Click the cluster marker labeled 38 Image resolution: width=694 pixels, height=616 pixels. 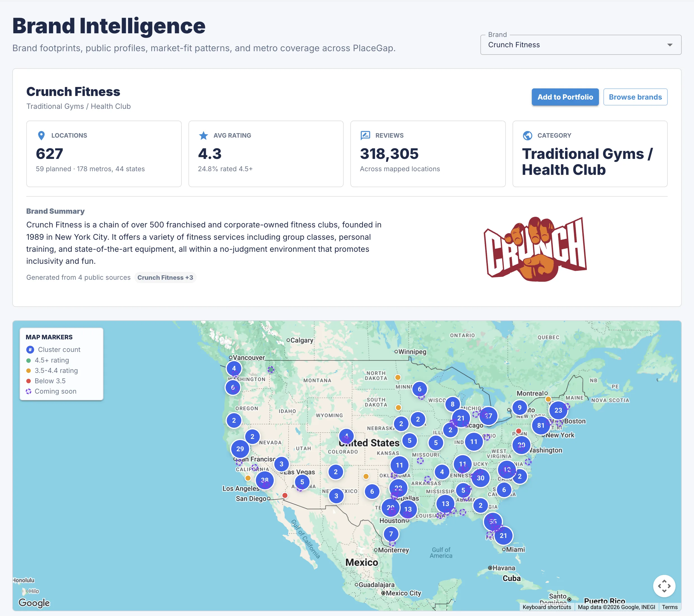(x=265, y=480)
